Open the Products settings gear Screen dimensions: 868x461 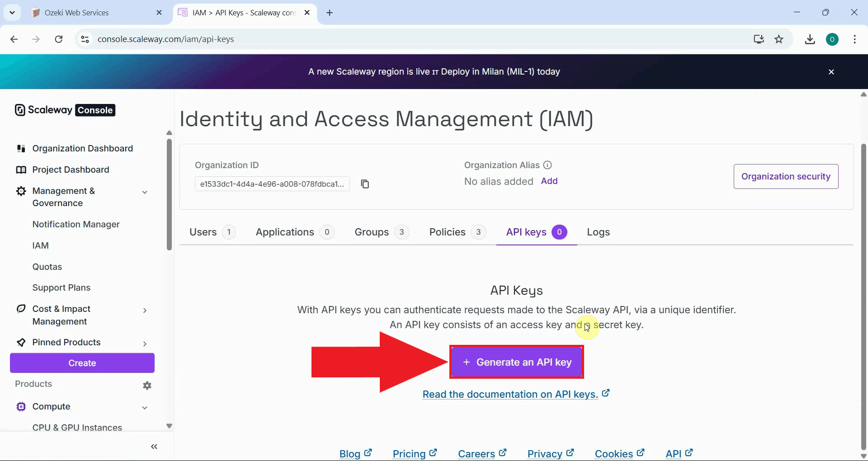pyautogui.click(x=146, y=385)
